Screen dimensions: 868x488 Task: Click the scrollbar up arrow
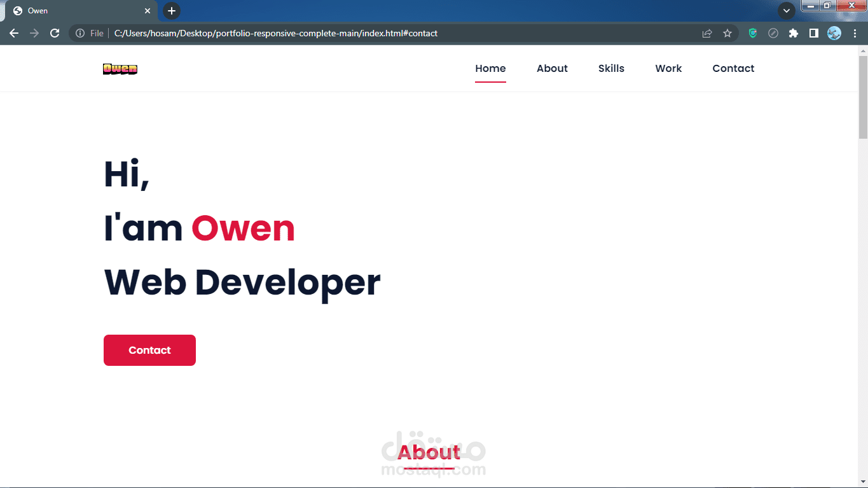863,50
